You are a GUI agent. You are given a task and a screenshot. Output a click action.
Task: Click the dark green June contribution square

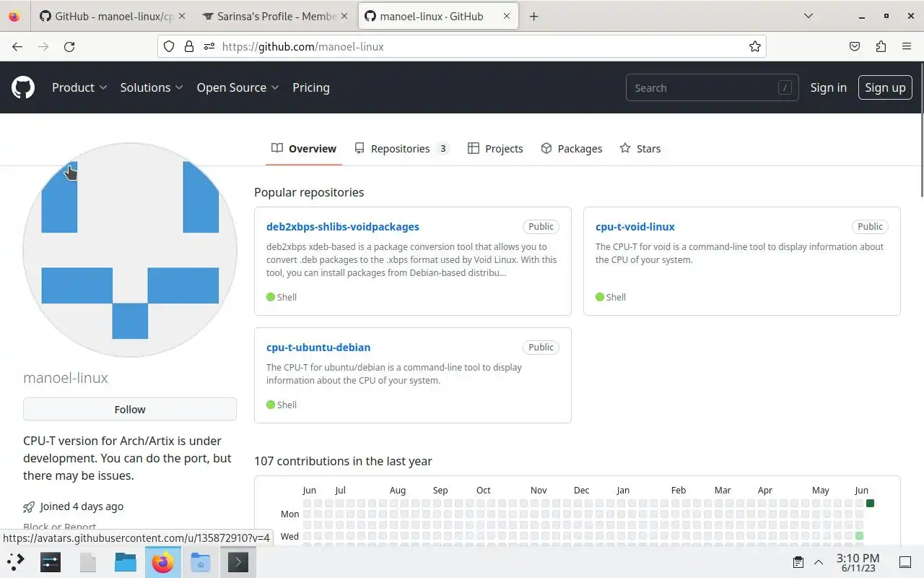point(870,503)
